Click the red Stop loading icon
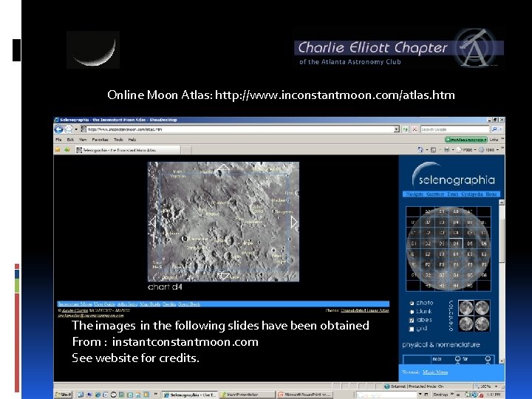This screenshot has height=399, width=532. click(415, 129)
